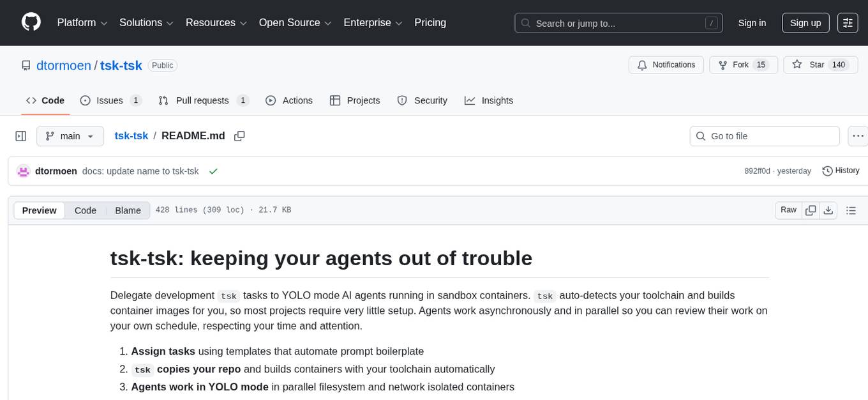The width and height of the screenshot is (868, 400).
Task: Switch to the Code view
Action: [85, 210]
